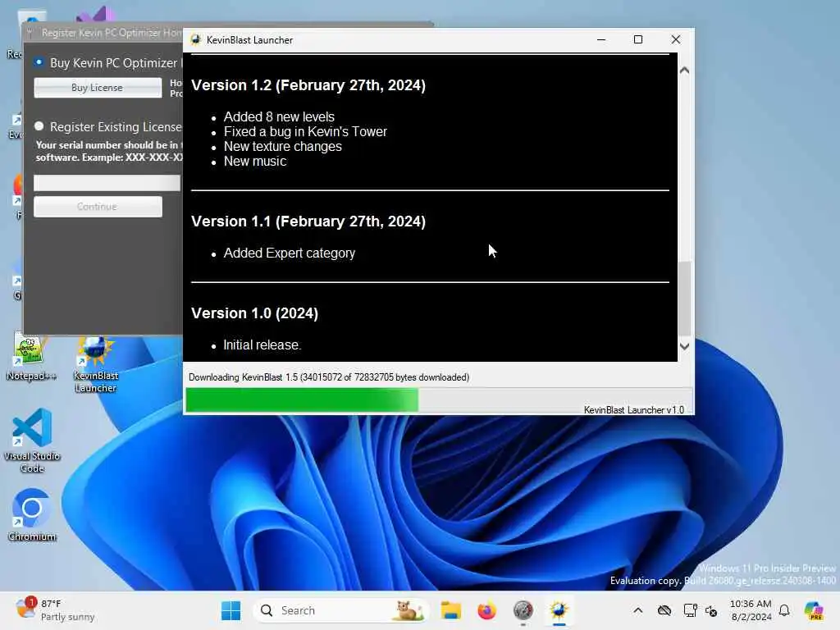Click 'New music' entry
The width and height of the screenshot is (840, 630).
(x=255, y=162)
